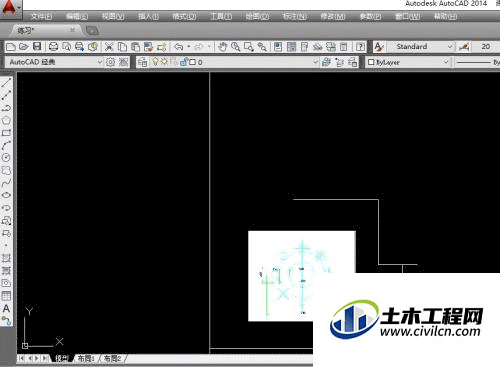The height and width of the screenshot is (367, 500).
Task: Click the Help question mark icon
Action: coord(360,47)
